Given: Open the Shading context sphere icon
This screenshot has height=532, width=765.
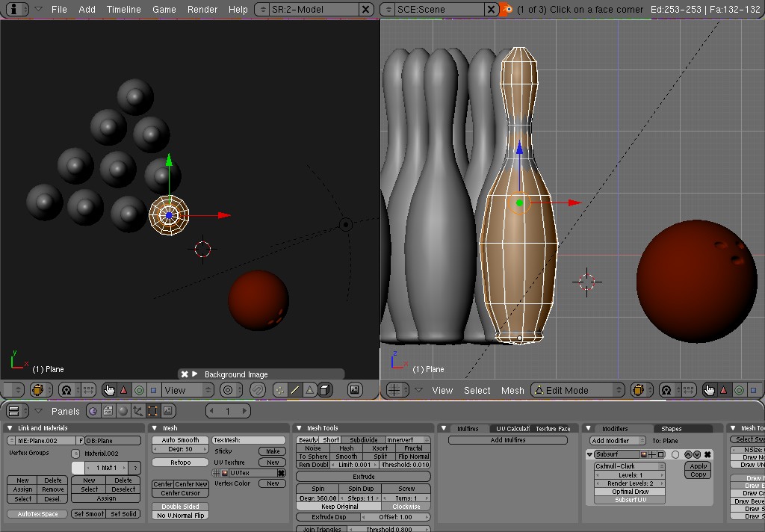Looking at the screenshot, I should coord(123,411).
